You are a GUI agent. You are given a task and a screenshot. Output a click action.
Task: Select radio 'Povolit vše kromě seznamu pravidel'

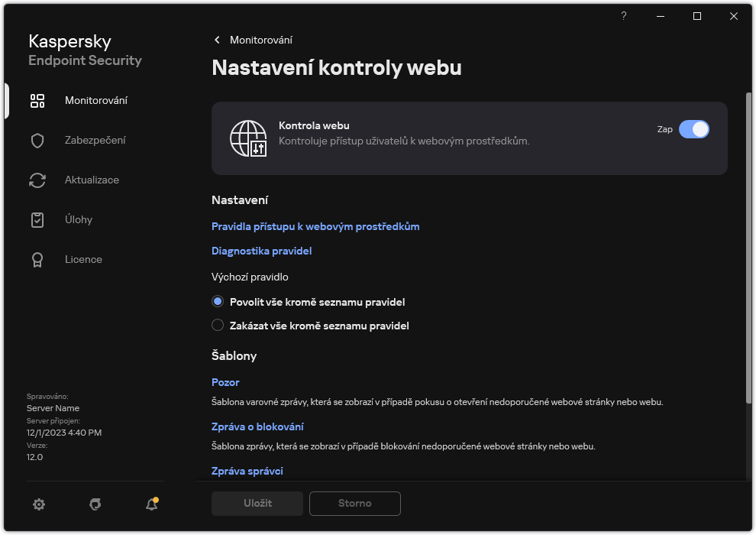tap(218, 301)
